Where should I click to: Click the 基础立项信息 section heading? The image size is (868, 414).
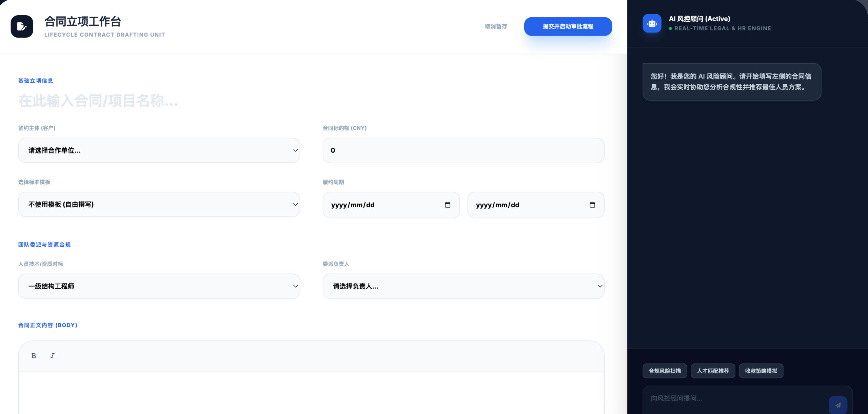(x=36, y=81)
